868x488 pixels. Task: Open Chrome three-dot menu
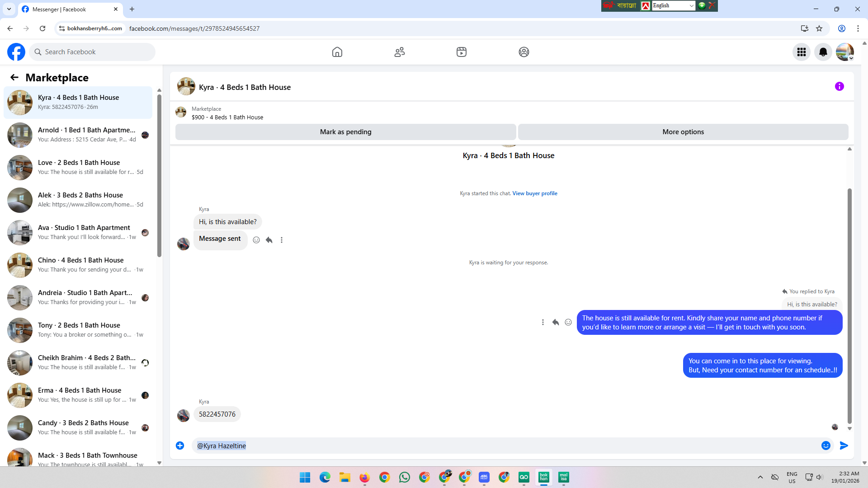(x=858, y=28)
